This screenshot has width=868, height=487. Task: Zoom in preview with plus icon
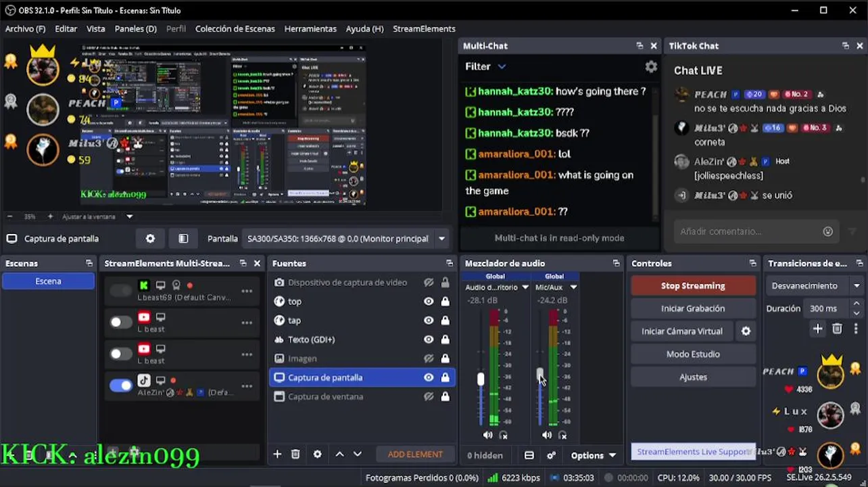point(50,216)
